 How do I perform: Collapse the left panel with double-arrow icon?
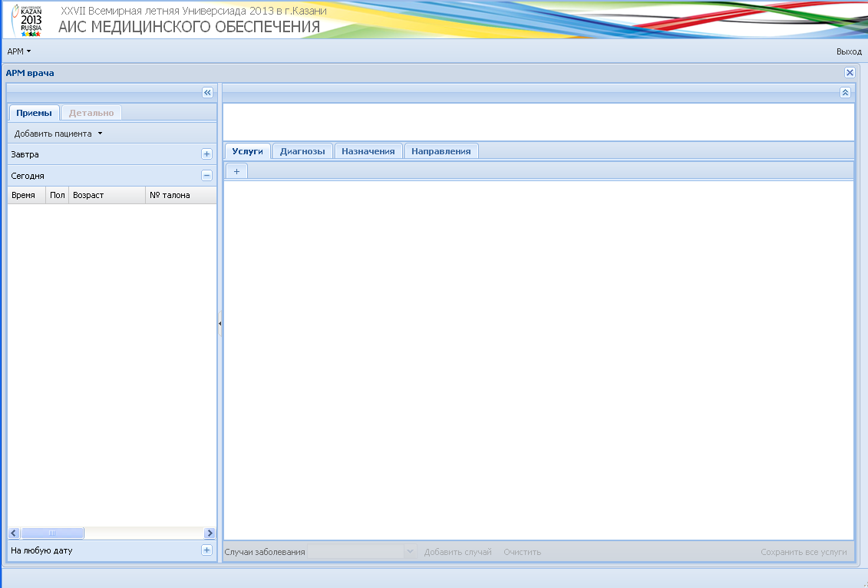[x=207, y=92]
